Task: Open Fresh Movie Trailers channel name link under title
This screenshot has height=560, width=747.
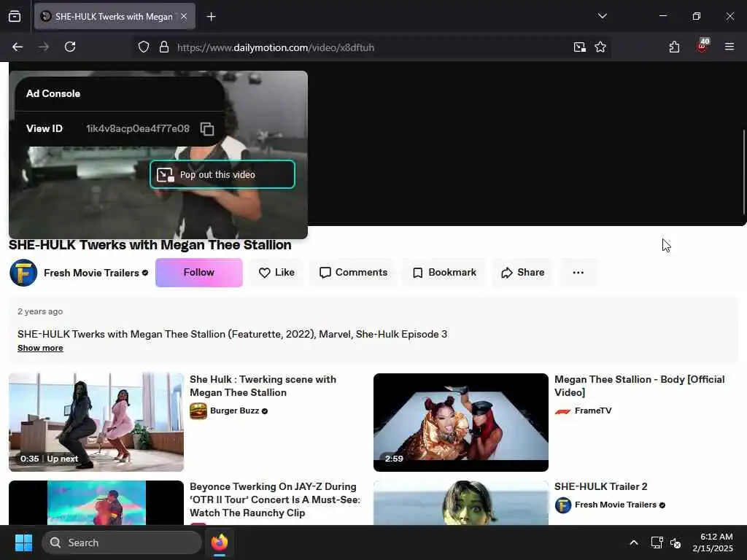Action: (91, 273)
